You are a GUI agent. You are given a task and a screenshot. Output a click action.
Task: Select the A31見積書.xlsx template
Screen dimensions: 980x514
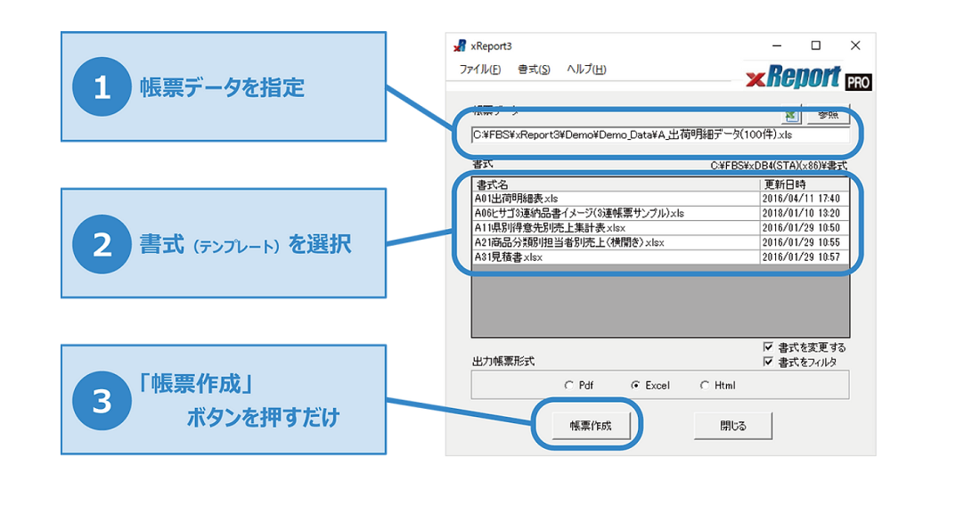coord(535,258)
